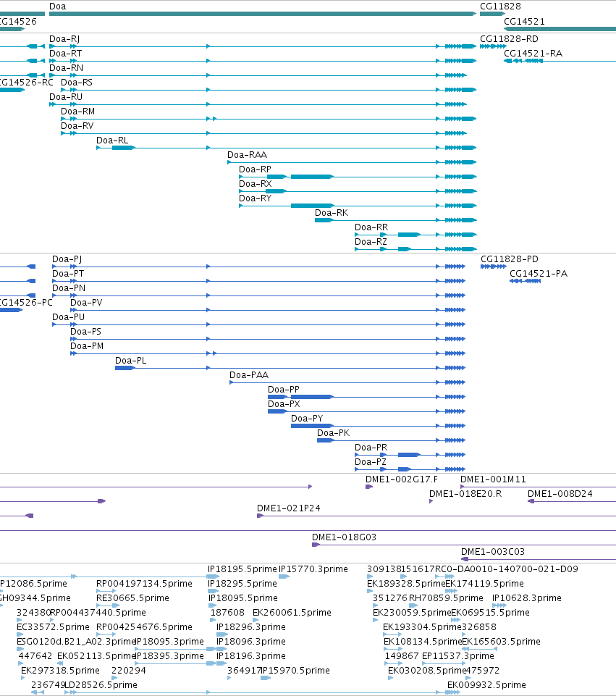Select the Doa-RM transcript label
The image size is (616, 696).
[x=77, y=112]
